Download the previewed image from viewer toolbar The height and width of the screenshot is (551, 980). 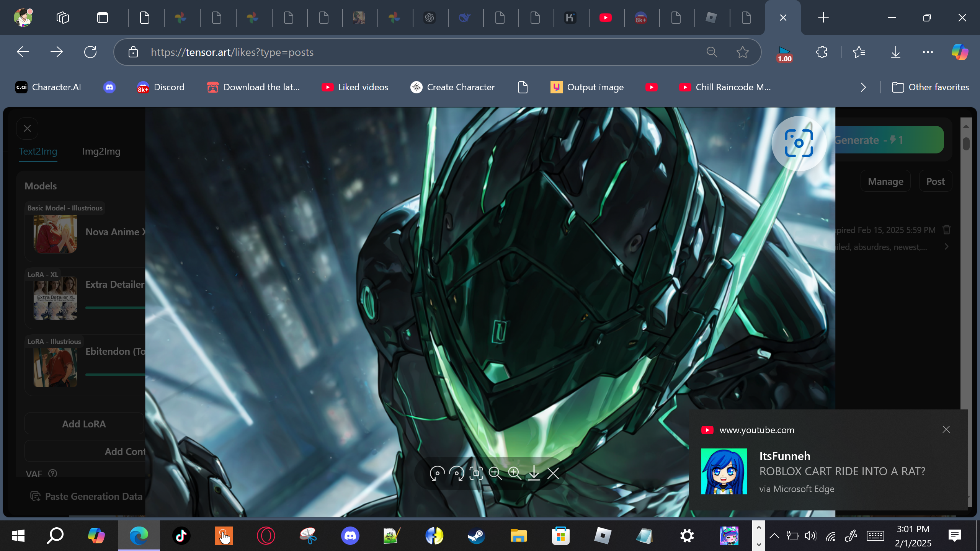pyautogui.click(x=534, y=473)
